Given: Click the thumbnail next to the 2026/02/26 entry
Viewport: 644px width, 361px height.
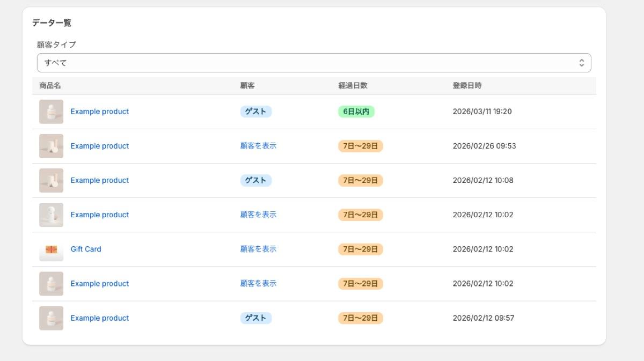Looking at the screenshot, I should (51, 145).
